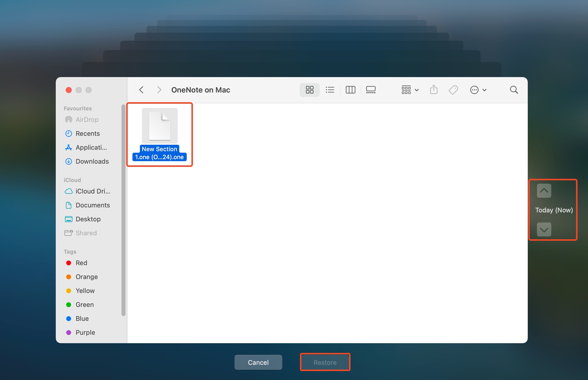Image resolution: width=588 pixels, height=380 pixels.
Task: Select Recents from sidebar
Action: (87, 133)
